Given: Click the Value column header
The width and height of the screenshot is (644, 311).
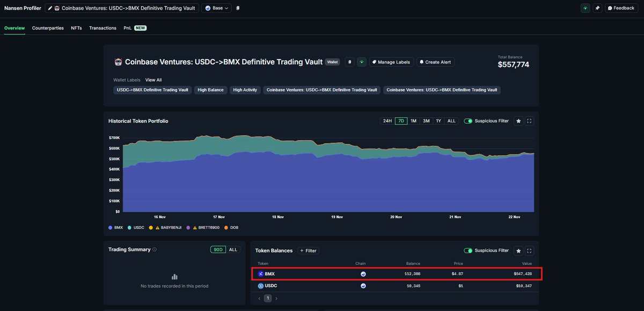Looking at the screenshot, I should (526, 263).
